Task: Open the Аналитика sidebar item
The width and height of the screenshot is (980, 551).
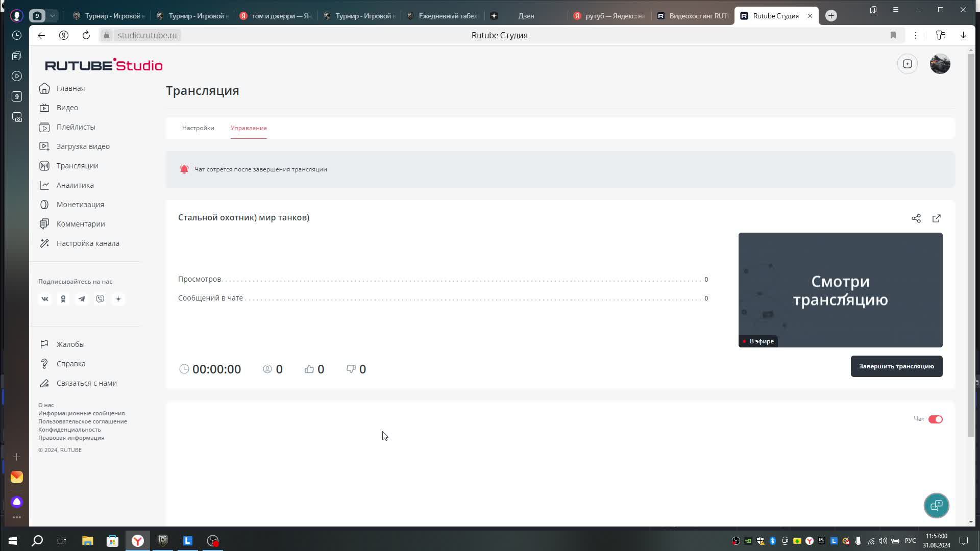Action: 75,185
